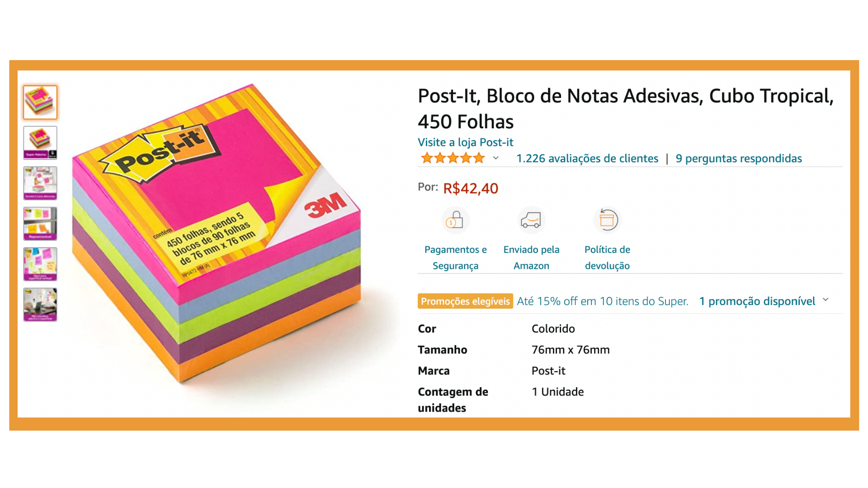
Task: Expand the star rating dropdown chevron
Action: (x=496, y=158)
